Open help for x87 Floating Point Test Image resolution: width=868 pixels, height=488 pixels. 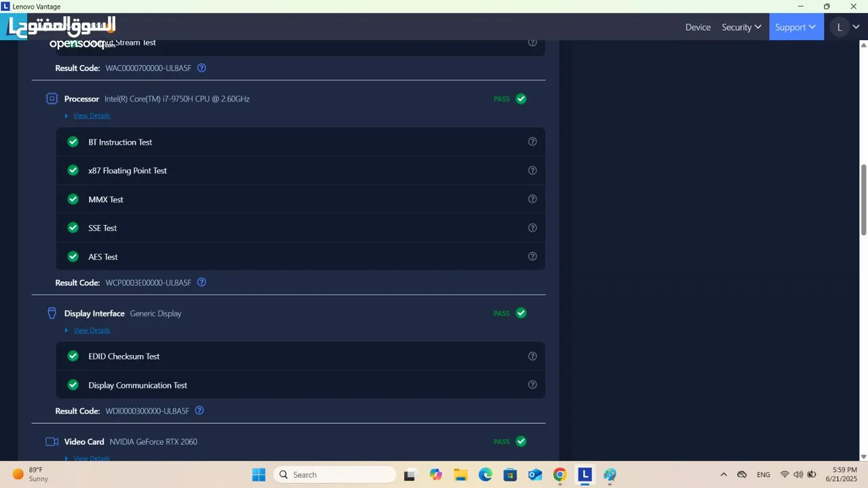[x=532, y=170]
